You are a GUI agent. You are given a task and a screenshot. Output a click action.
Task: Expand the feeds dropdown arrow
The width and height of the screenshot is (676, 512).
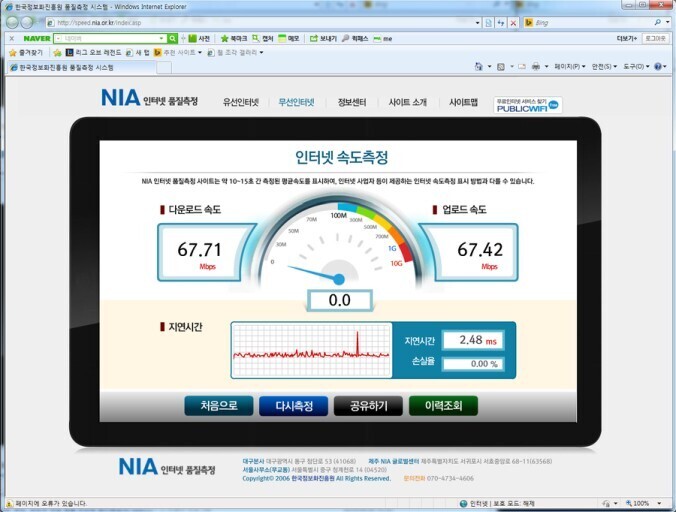pyautogui.click(x=512, y=66)
